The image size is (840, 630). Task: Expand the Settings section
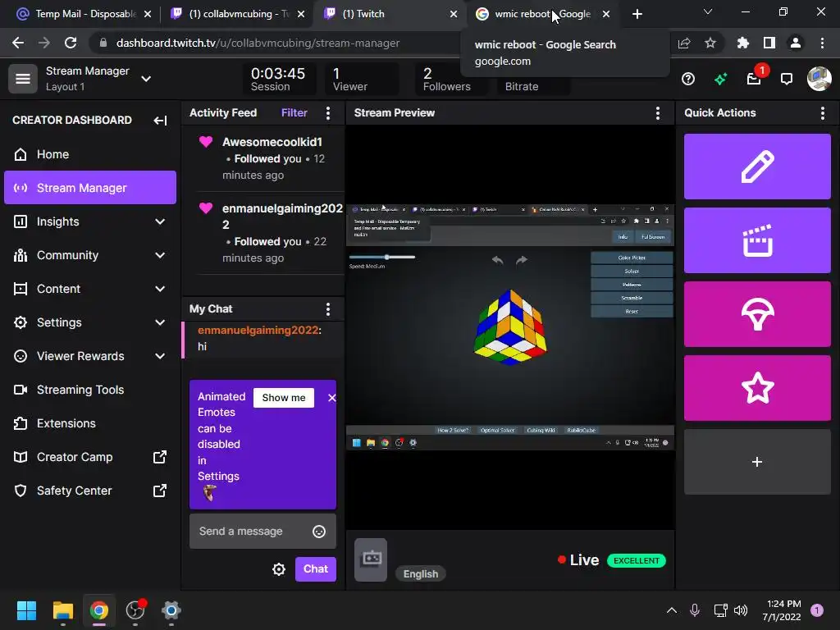click(160, 322)
